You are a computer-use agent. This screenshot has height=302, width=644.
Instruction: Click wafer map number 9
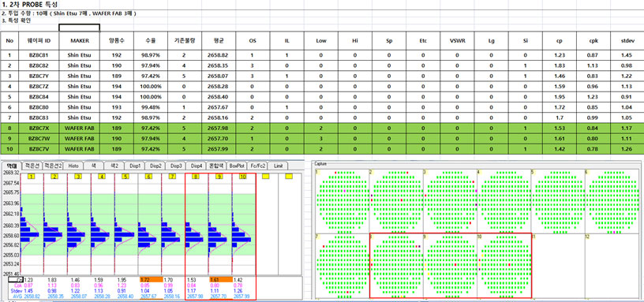[449, 265]
